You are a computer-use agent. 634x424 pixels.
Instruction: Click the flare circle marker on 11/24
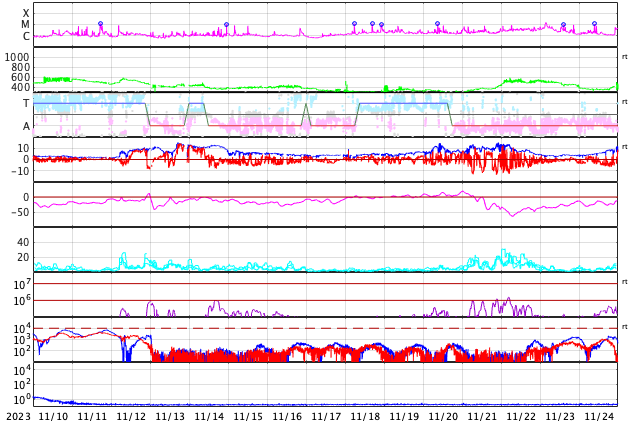click(594, 24)
